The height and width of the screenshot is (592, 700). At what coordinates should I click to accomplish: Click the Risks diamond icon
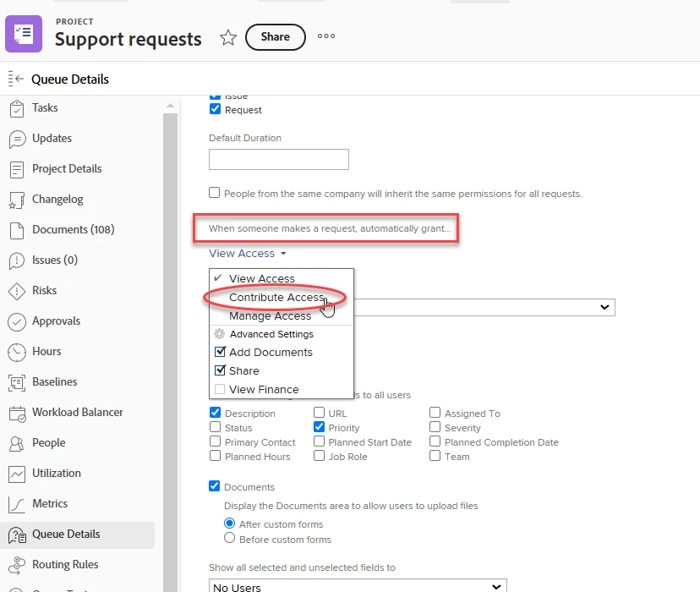click(17, 291)
